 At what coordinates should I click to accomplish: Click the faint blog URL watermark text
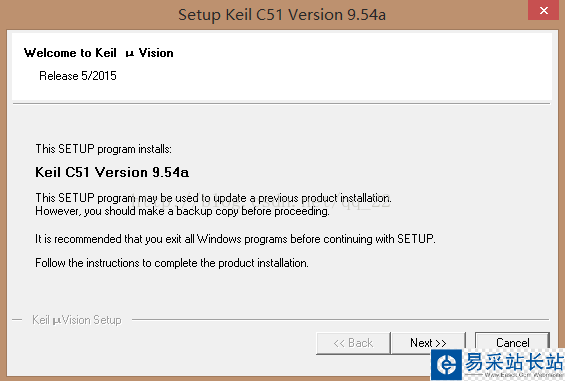pyautogui.click(x=261, y=201)
